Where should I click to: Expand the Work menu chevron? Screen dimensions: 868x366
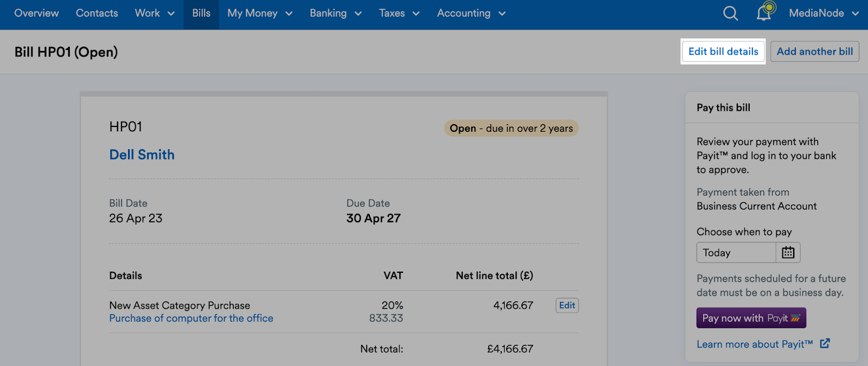click(171, 14)
